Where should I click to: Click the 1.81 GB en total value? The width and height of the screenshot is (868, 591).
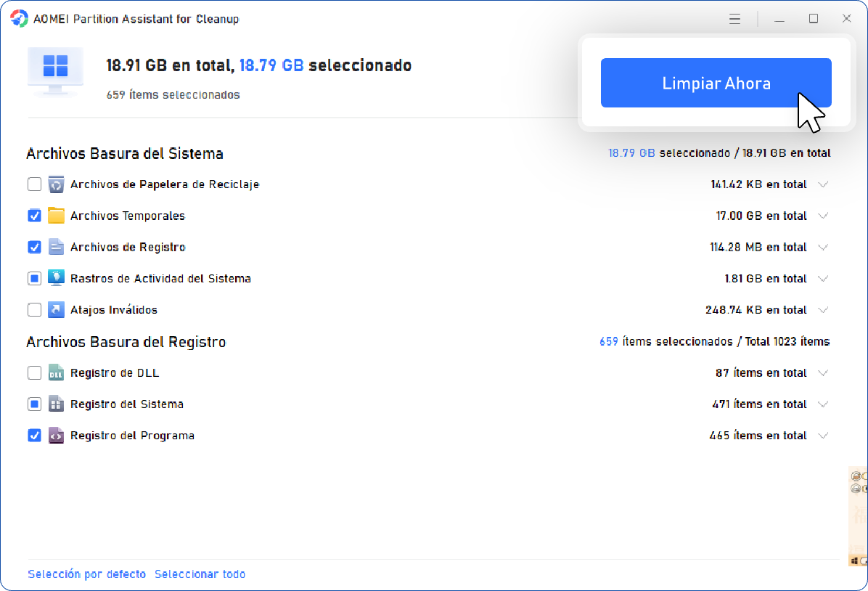tap(766, 278)
